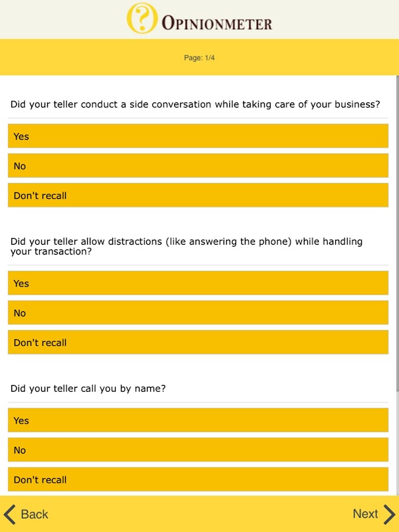Select No for teller distractions question
The height and width of the screenshot is (532, 399).
(198, 313)
